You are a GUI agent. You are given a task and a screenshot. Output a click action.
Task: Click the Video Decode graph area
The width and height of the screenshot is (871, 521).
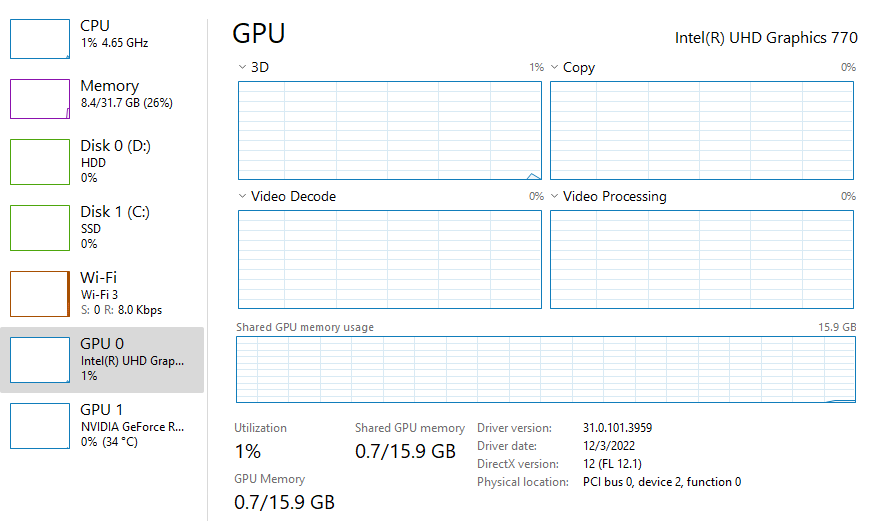pyautogui.click(x=390, y=259)
